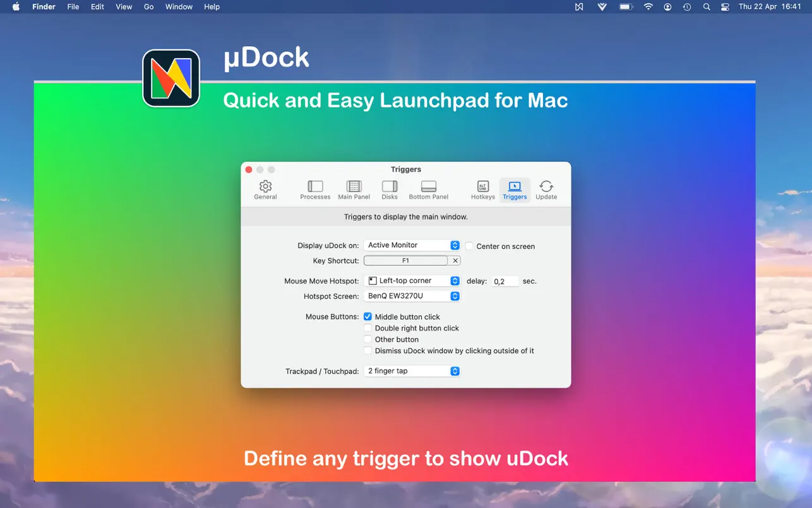Open the Wi-Fi menu
This screenshot has width=812, height=508.
(648, 7)
